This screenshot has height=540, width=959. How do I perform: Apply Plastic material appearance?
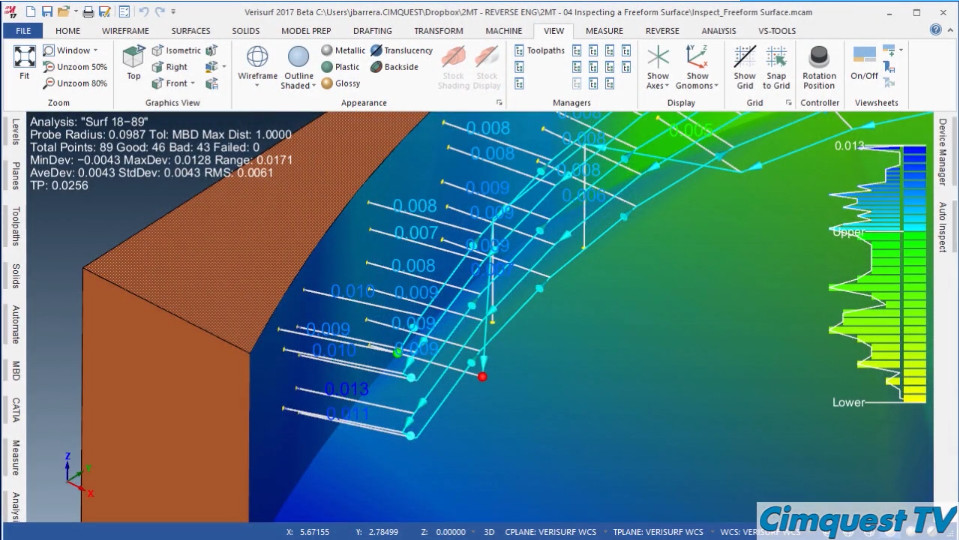pos(341,67)
